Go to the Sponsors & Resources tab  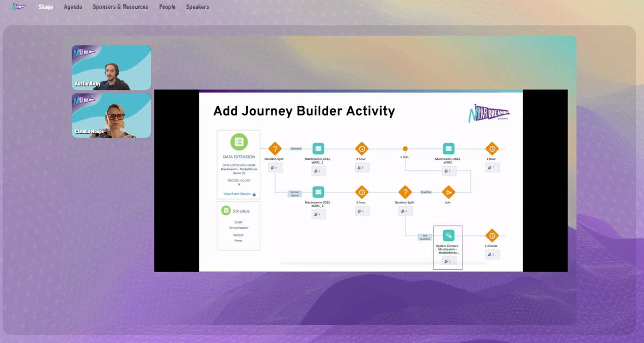tap(121, 7)
